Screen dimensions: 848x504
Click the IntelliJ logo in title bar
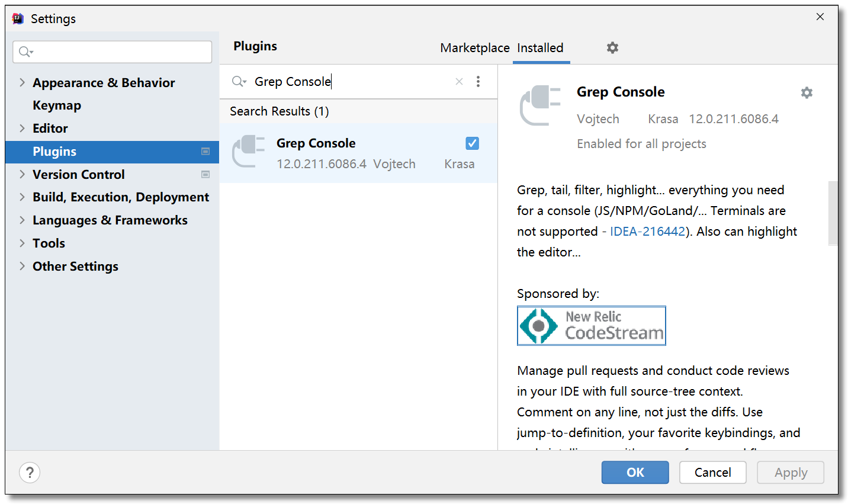18,18
